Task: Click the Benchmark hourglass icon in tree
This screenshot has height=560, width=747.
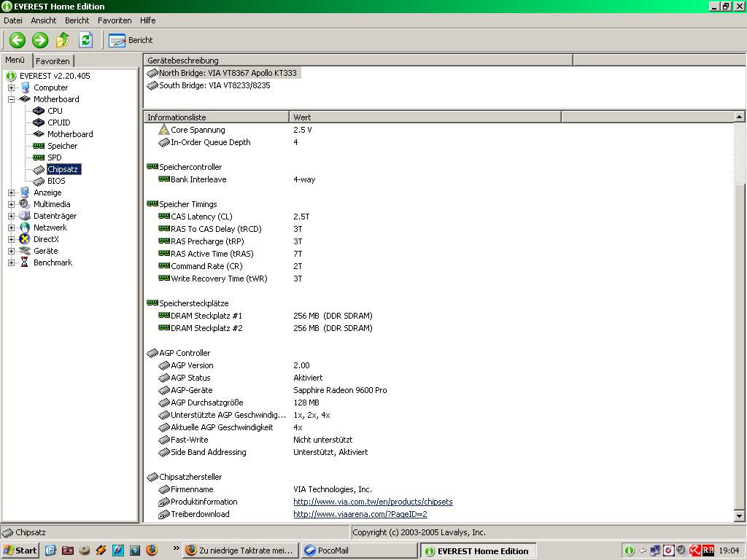Action: (25, 262)
